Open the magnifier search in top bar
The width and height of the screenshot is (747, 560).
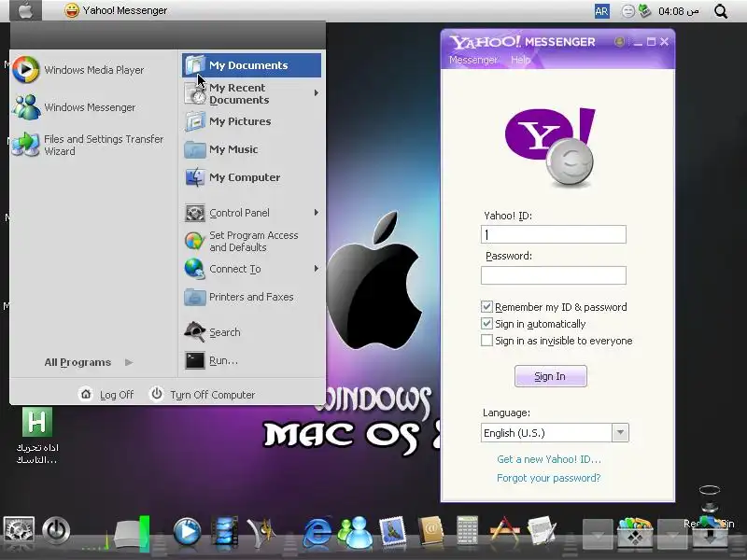(x=721, y=11)
